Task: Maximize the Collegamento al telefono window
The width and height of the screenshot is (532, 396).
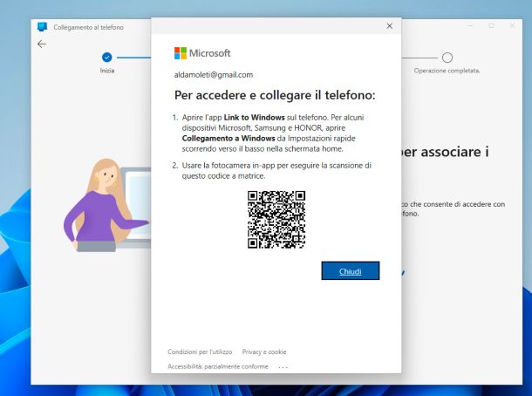Action: 491,26
